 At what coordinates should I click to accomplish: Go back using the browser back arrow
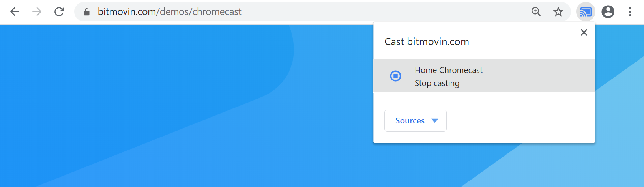point(15,12)
